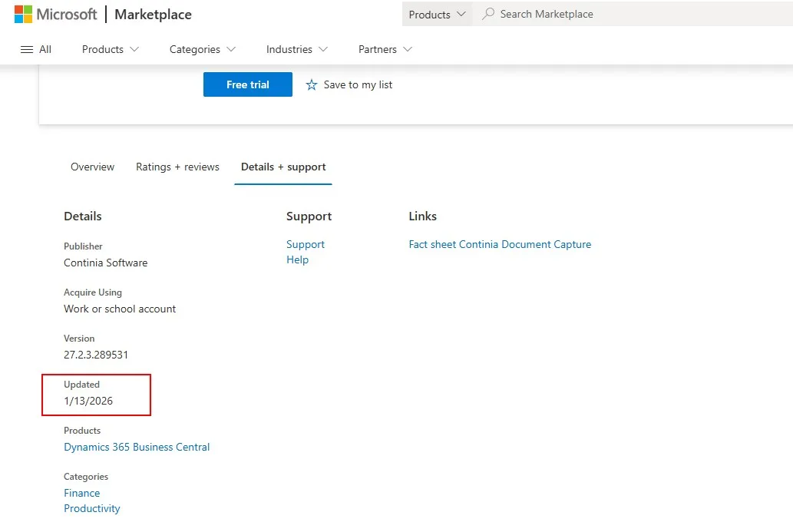Open the Help link

(297, 259)
